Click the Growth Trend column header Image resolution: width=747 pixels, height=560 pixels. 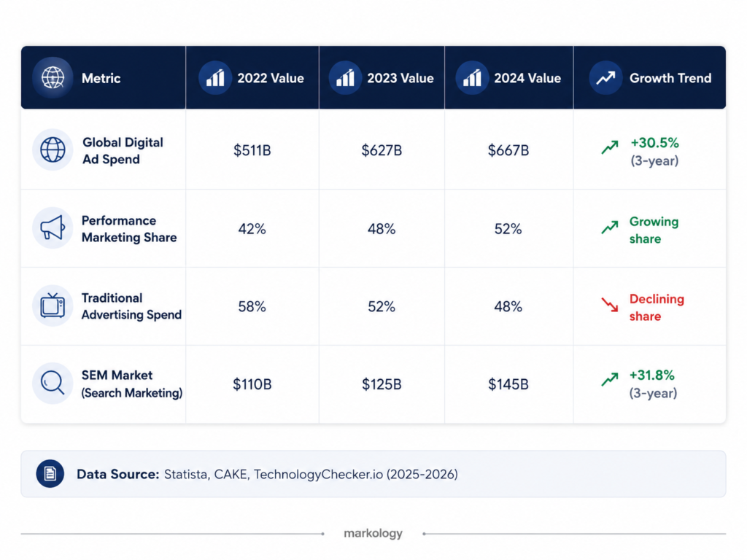670,78
